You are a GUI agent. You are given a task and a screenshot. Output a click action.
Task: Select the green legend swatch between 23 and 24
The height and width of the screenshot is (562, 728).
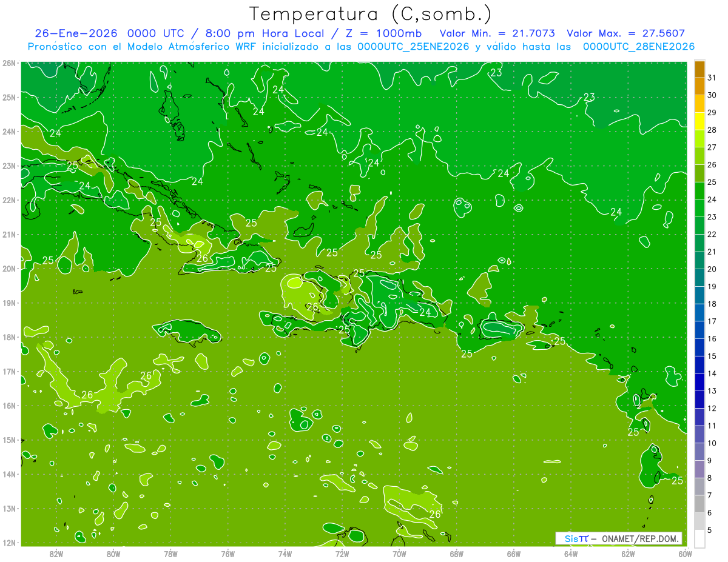tap(699, 208)
